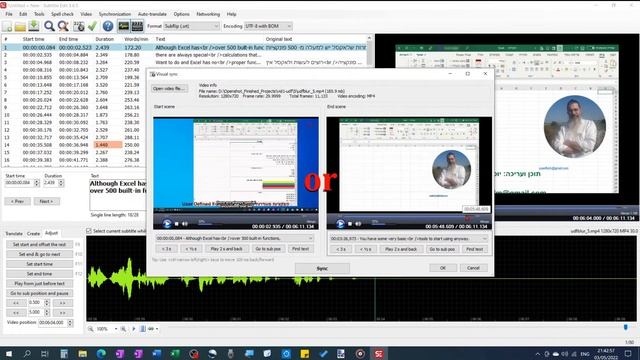Click End scene 'Go to sub pos' button

(x=442, y=249)
